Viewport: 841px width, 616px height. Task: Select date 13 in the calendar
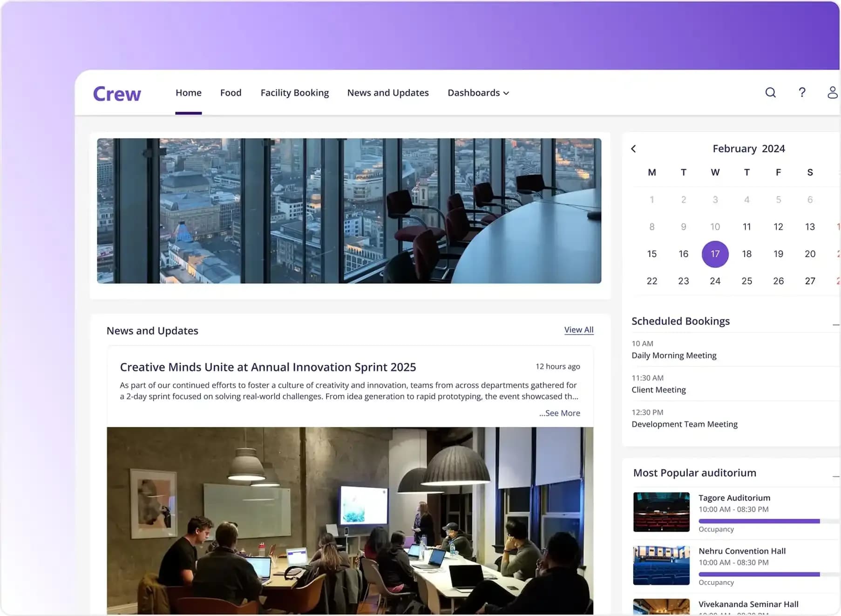(810, 227)
